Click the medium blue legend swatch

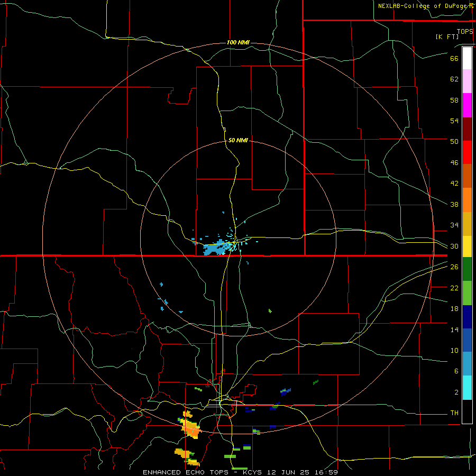point(467,340)
